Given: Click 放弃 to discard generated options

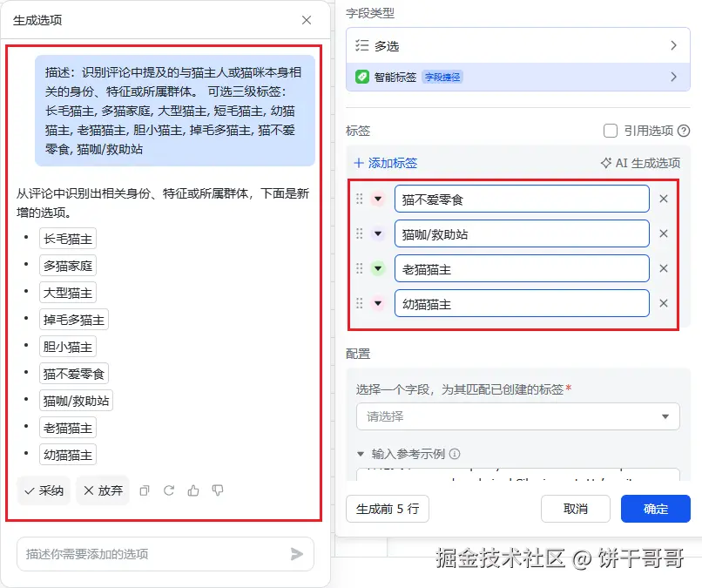Looking at the screenshot, I should tap(103, 490).
